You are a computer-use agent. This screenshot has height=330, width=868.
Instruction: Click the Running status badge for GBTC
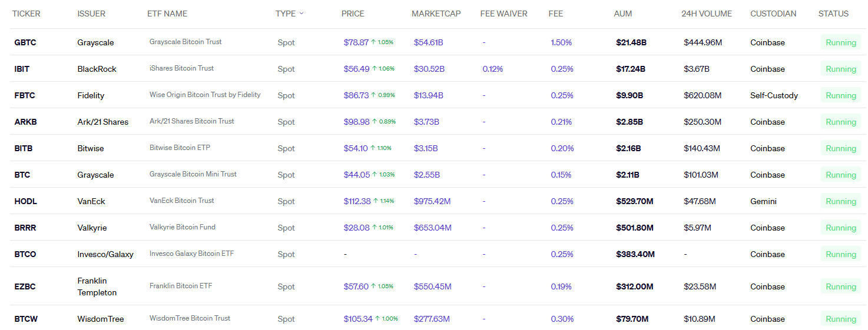tap(840, 42)
